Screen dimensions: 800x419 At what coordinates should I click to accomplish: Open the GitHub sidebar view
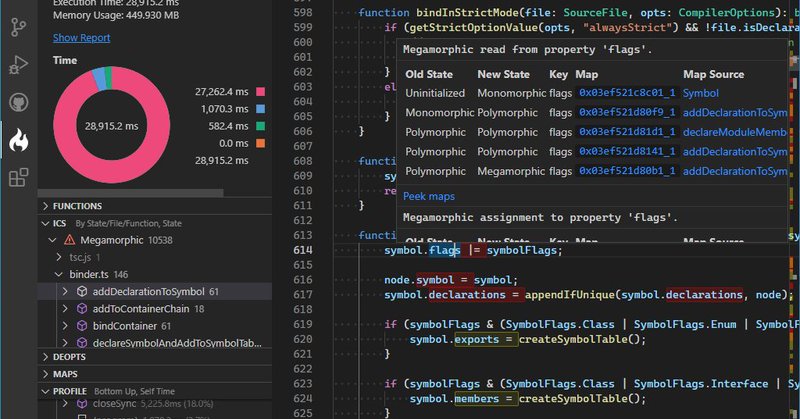(18, 102)
